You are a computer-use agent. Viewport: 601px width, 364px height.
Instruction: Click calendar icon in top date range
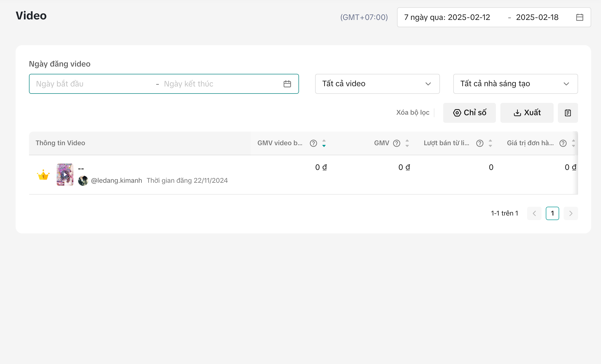[580, 17]
